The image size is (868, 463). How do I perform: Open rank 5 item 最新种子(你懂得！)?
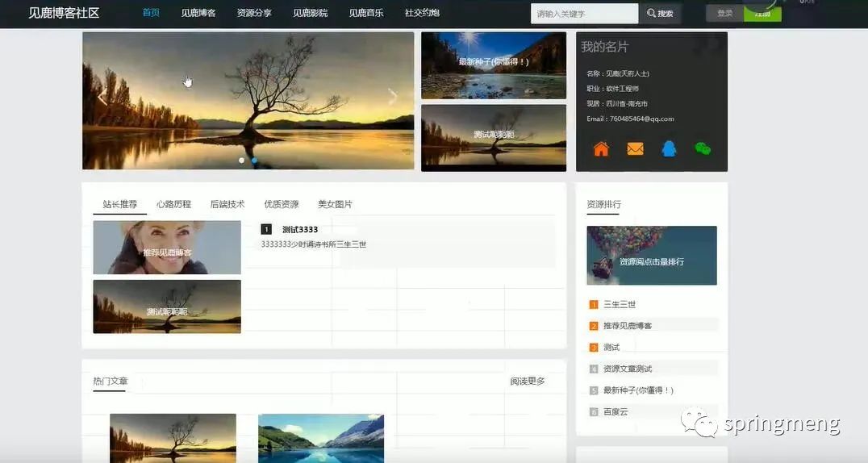tap(638, 390)
